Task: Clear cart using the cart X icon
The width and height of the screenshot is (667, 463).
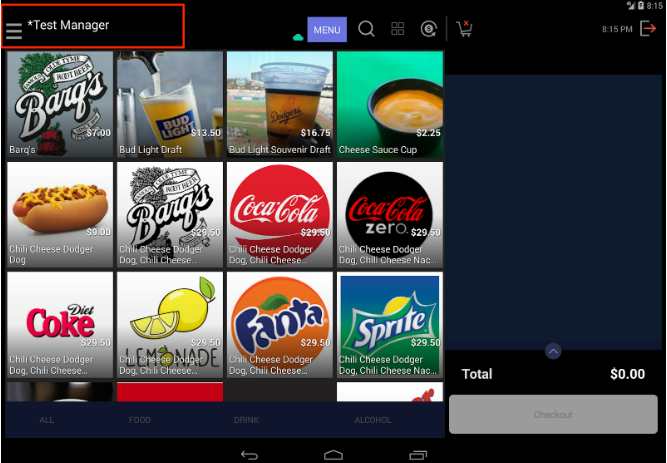Action: [x=464, y=29]
